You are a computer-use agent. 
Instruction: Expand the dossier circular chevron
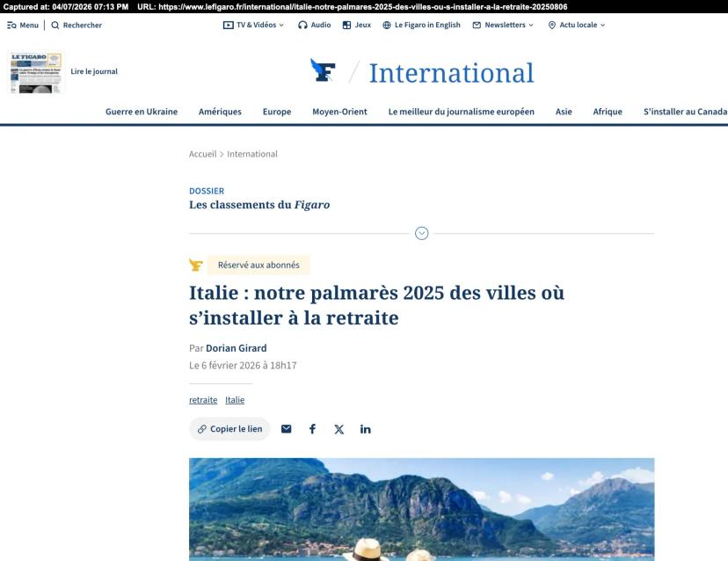point(421,233)
